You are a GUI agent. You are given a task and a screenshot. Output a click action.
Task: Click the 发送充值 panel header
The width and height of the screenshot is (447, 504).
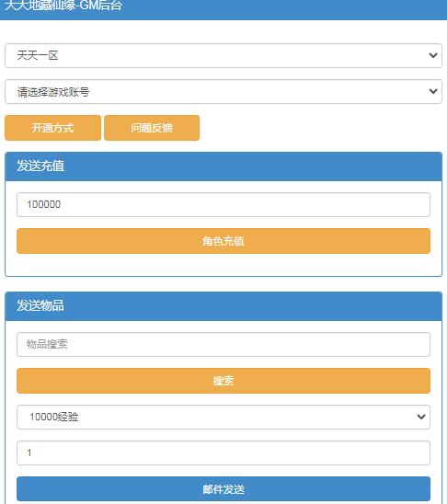click(x=223, y=166)
